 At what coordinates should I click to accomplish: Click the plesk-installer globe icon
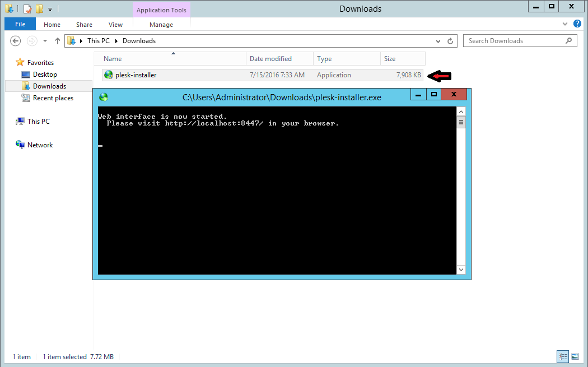[x=109, y=75]
